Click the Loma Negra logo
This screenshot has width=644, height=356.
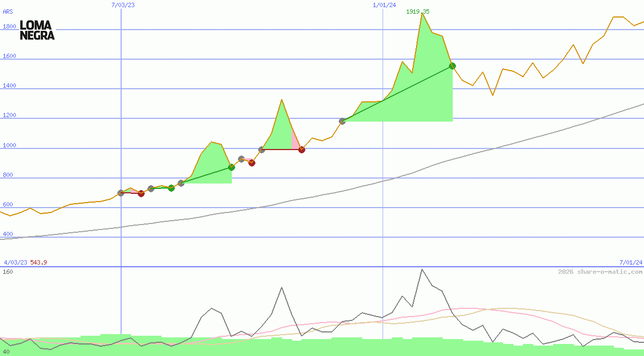[x=37, y=30]
